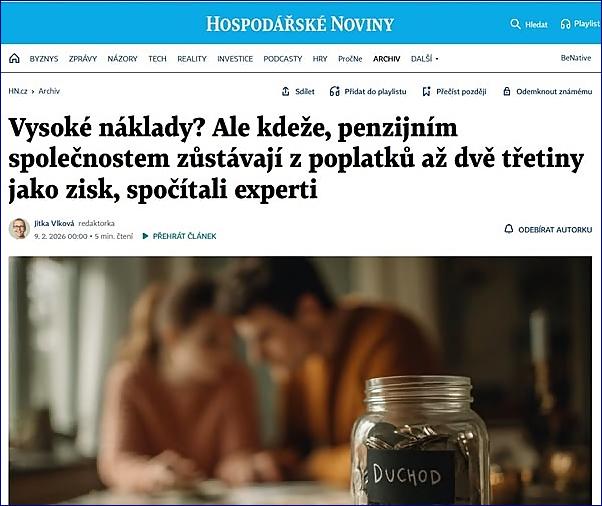Click the Hospodářské noviny logo

300,24
